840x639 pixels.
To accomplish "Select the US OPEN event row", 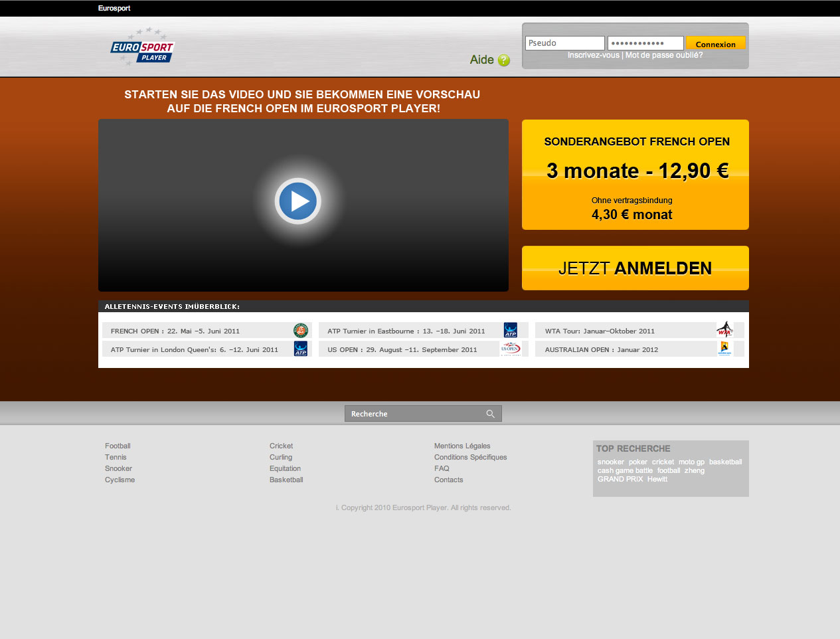I will [x=423, y=349].
